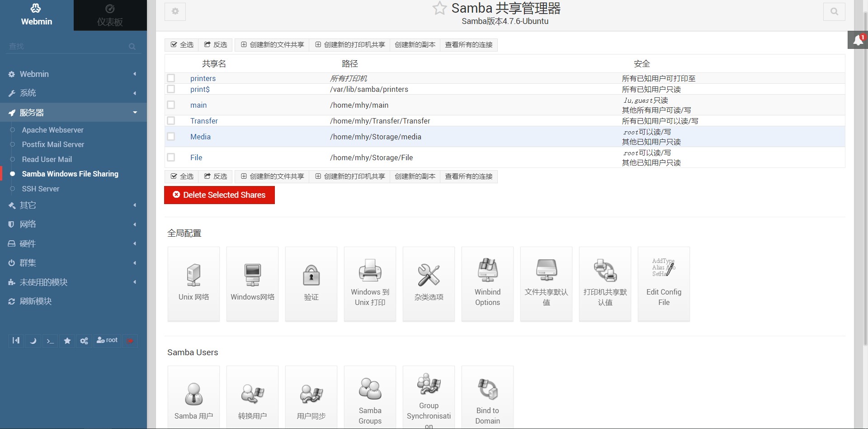This screenshot has height=429, width=868.
Task: Open Windows 到 Unix 打印 printer icon
Action: coord(370,284)
